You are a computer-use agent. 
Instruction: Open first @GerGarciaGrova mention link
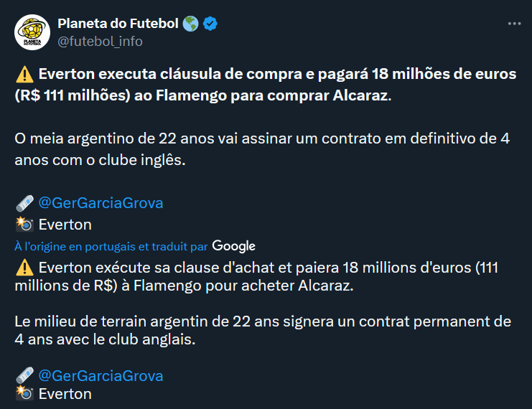[x=101, y=203]
